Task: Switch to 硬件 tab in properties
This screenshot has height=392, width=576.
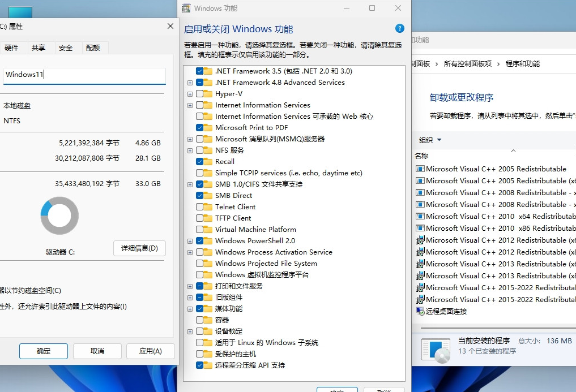Action: 11,48
